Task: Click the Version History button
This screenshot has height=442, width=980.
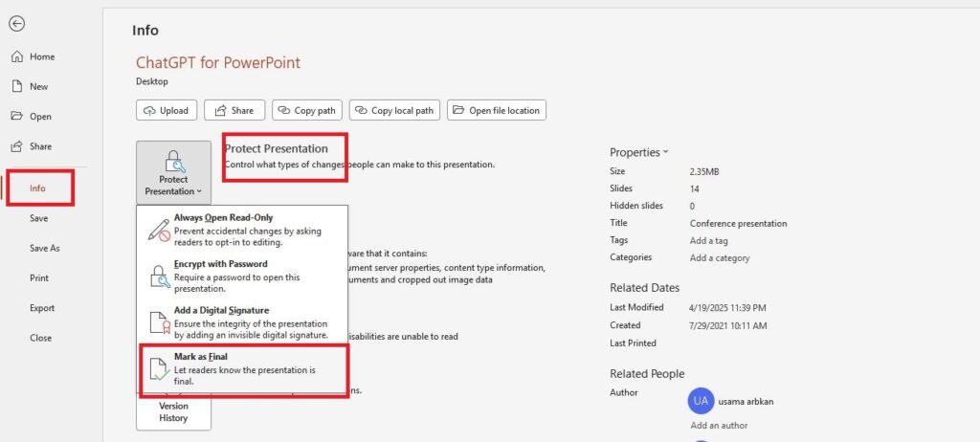Action: click(x=174, y=412)
